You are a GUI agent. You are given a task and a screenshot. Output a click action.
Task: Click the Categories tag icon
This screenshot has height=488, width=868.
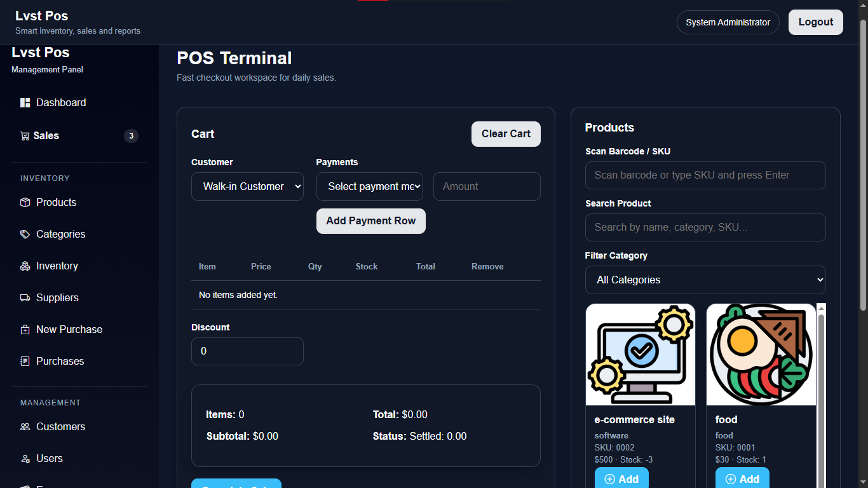click(x=25, y=234)
